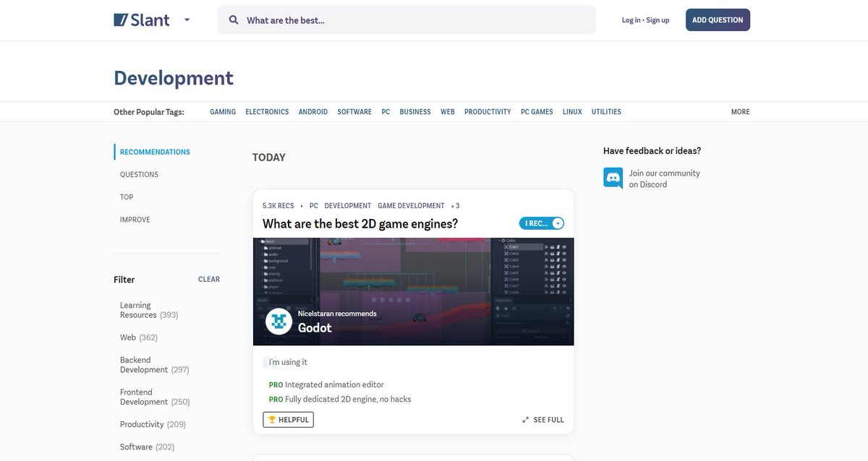Click the trophy icon on HELPFUL
This screenshot has width=868, height=461.
pyautogui.click(x=272, y=420)
